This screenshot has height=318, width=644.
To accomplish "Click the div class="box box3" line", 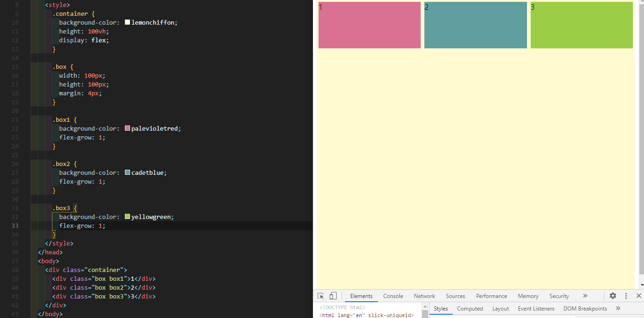I will point(104,296).
